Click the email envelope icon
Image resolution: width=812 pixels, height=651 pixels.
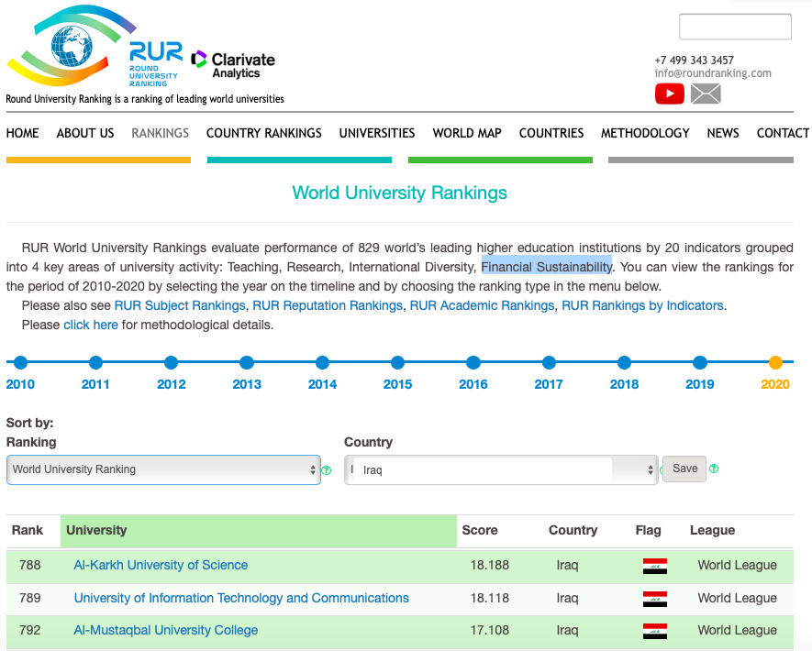(706, 94)
